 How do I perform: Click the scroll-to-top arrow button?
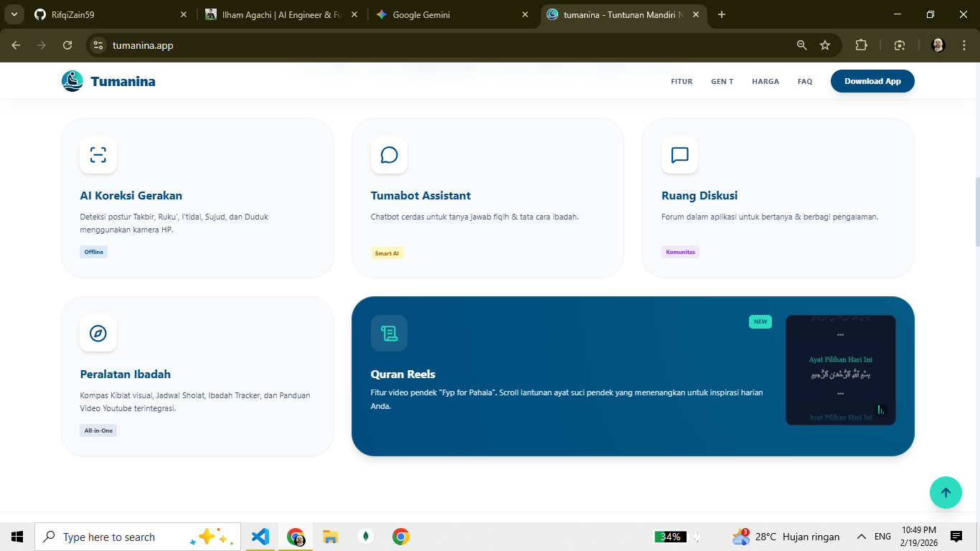[946, 492]
